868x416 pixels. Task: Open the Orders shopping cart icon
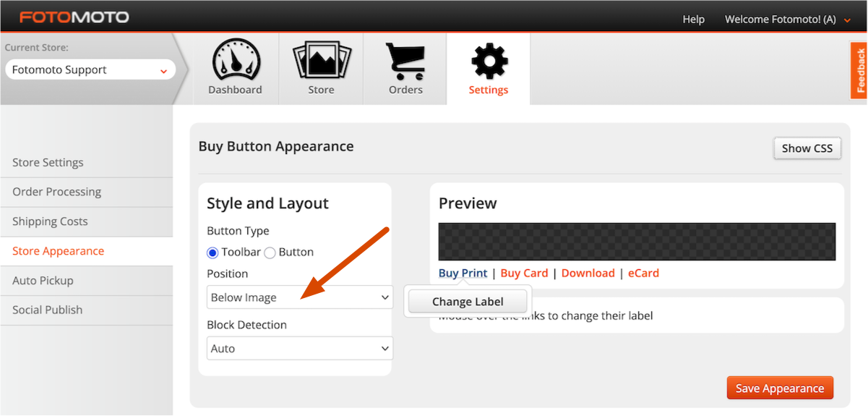[405, 60]
